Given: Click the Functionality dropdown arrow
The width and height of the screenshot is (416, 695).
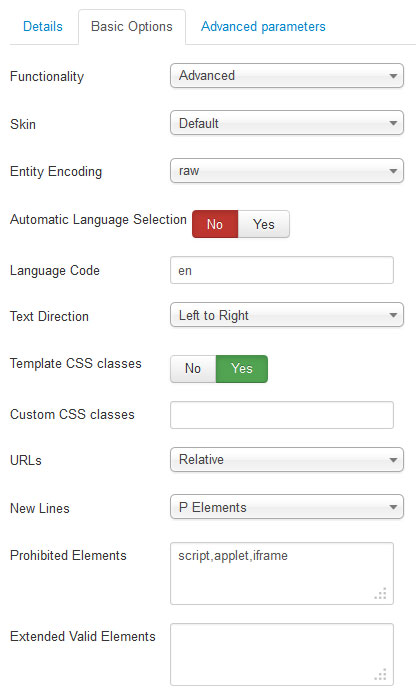Looking at the screenshot, I should [393, 76].
